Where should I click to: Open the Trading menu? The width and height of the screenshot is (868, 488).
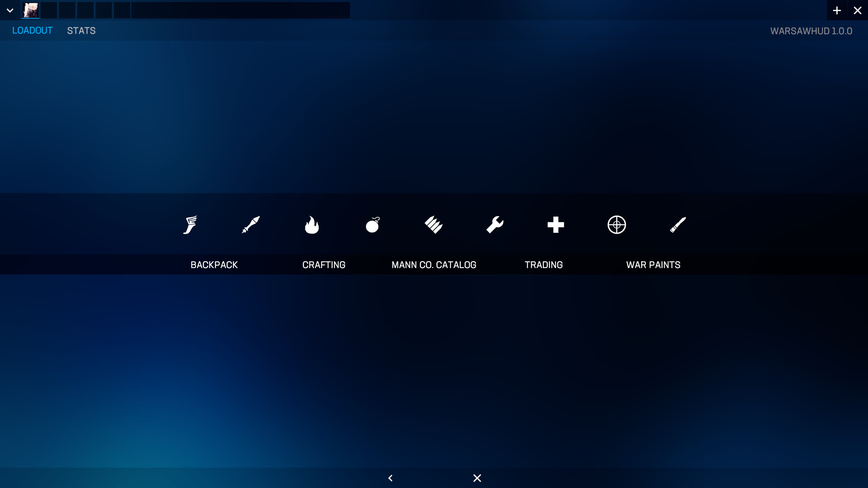coord(544,265)
